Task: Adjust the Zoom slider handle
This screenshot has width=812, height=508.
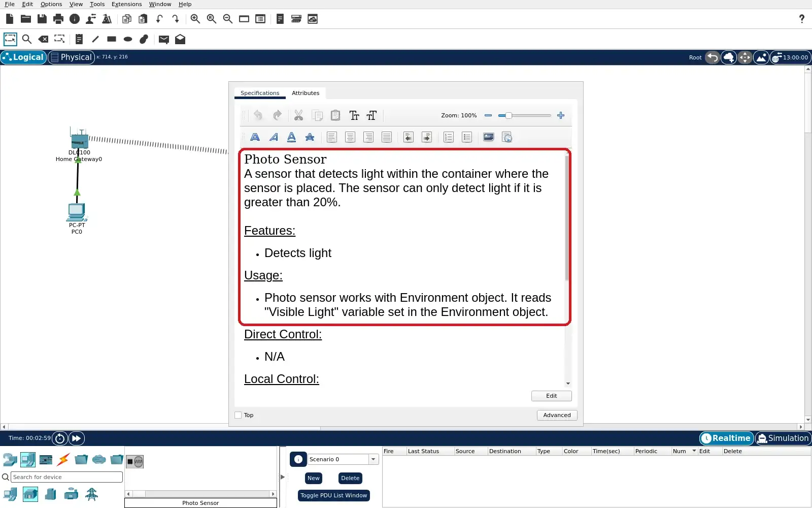Action: coord(508,115)
